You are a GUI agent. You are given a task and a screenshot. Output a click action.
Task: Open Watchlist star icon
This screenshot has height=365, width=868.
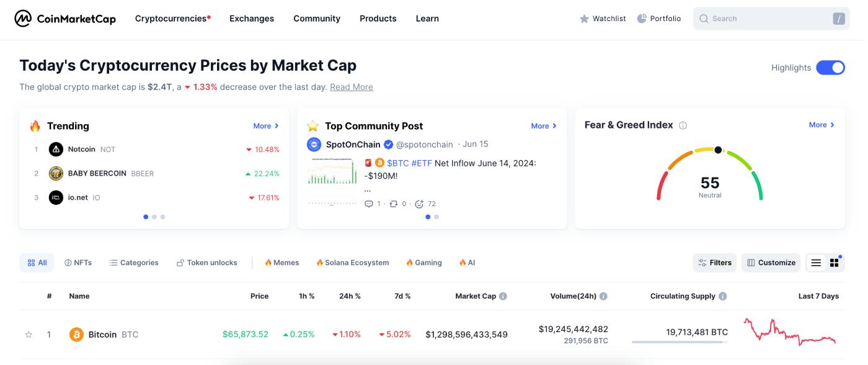pos(584,19)
